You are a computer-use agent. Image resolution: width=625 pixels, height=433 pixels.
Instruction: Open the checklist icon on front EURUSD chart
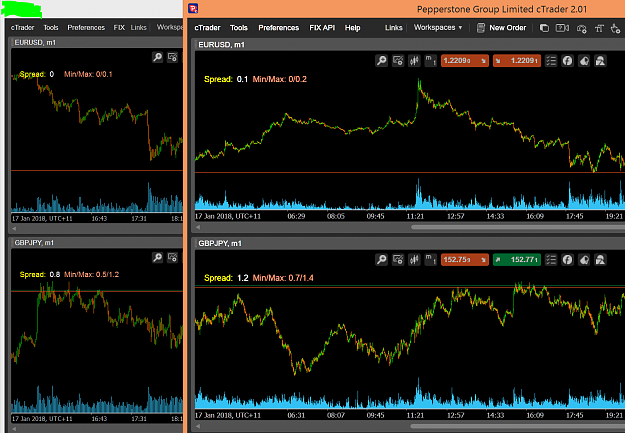[551, 61]
